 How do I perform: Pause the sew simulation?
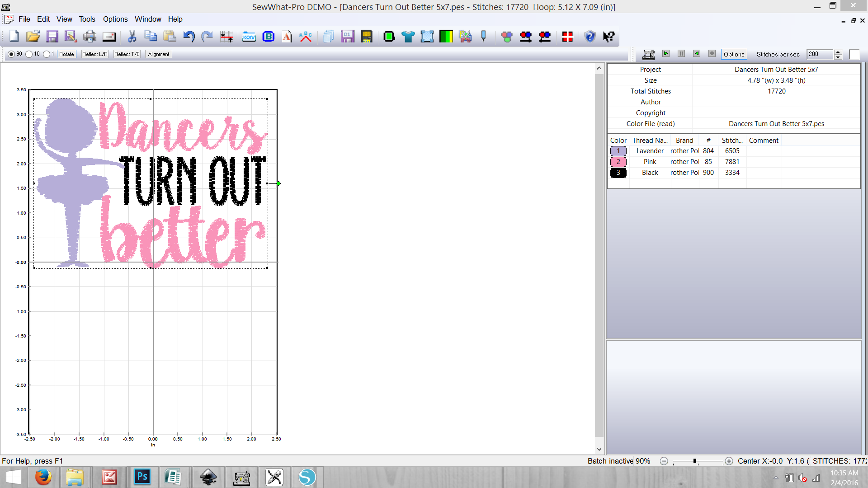coord(681,53)
